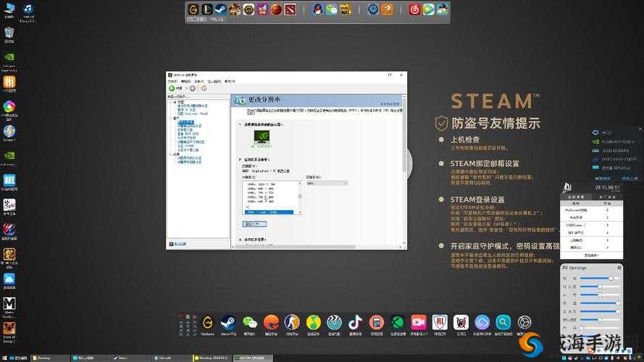Open green WeChat bubble in top dock
The width and height of the screenshot is (644, 362).
click(332, 9)
